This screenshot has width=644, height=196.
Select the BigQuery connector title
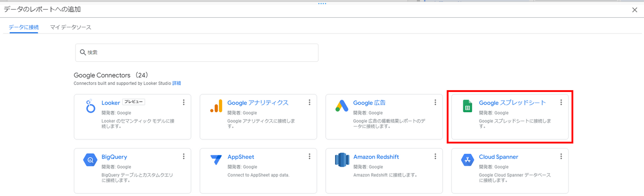pos(114,157)
